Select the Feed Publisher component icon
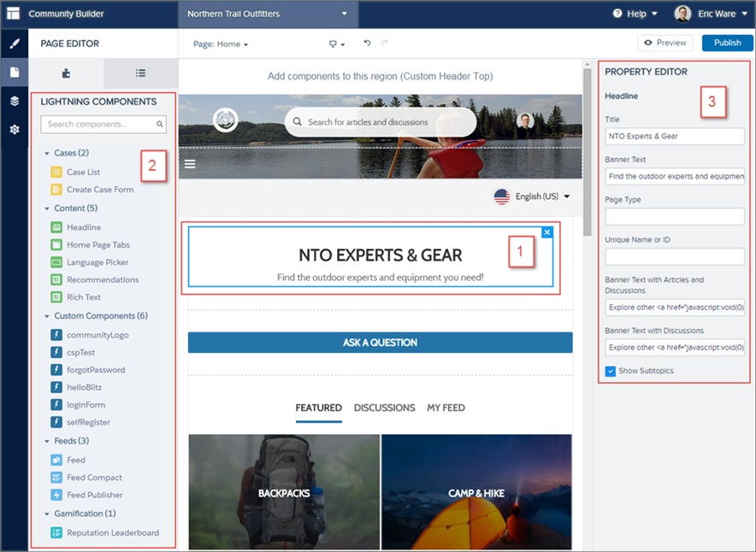This screenshot has height=552, width=756. 56,495
